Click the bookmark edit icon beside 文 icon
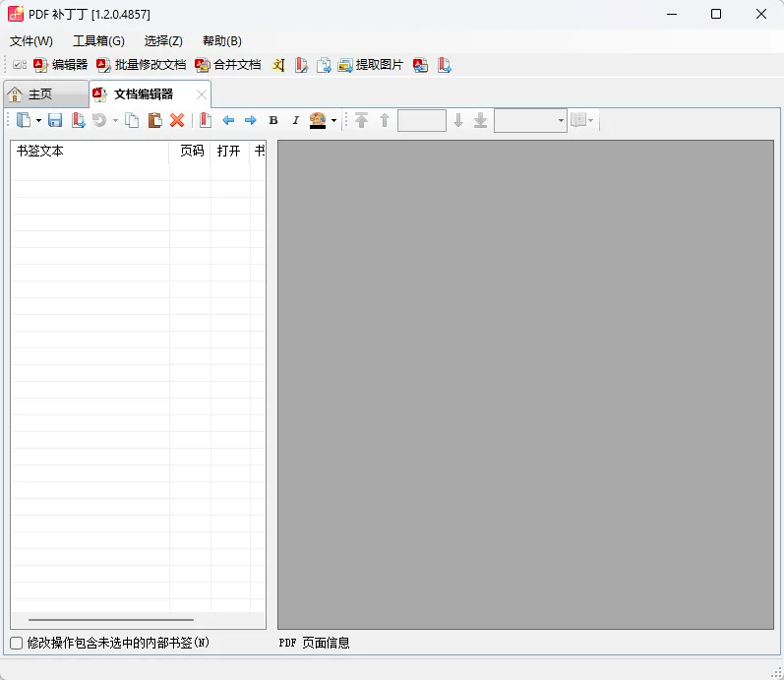 (301, 65)
